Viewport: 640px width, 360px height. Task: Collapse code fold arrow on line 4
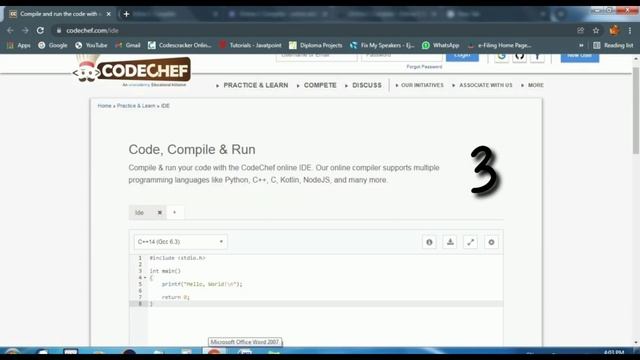[x=145, y=278]
